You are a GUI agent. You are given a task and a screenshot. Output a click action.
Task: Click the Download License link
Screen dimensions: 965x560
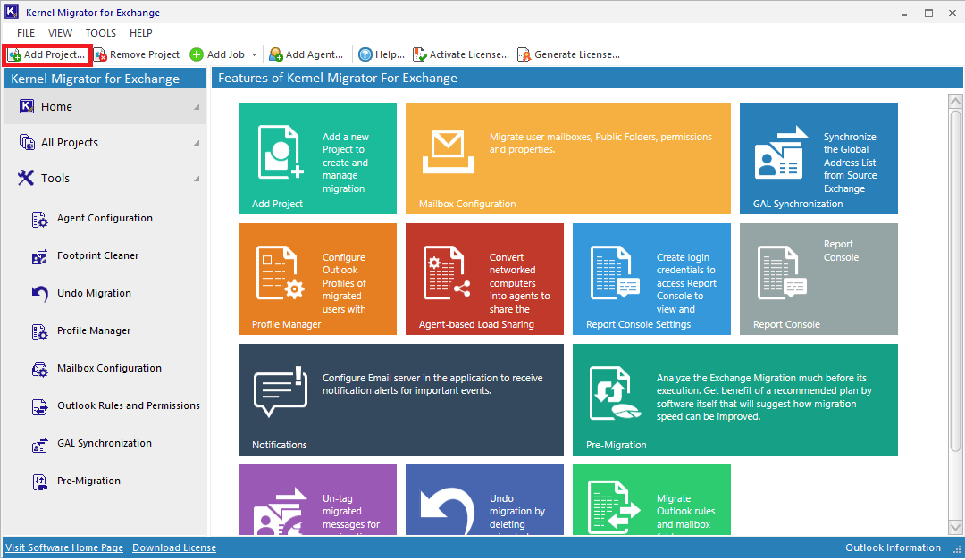tap(174, 547)
